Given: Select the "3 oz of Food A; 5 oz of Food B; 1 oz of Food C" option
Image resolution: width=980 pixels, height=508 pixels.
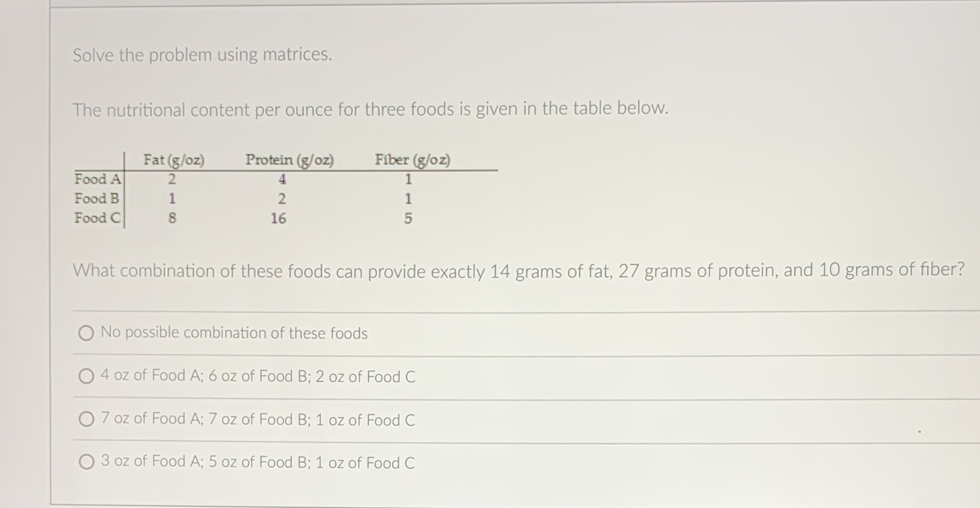Looking at the screenshot, I should [x=86, y=462].
